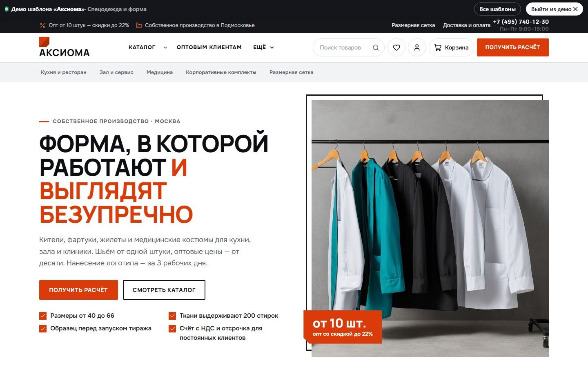
Task: Open Корпоративные комплекты category
Action: pos(221,72)
